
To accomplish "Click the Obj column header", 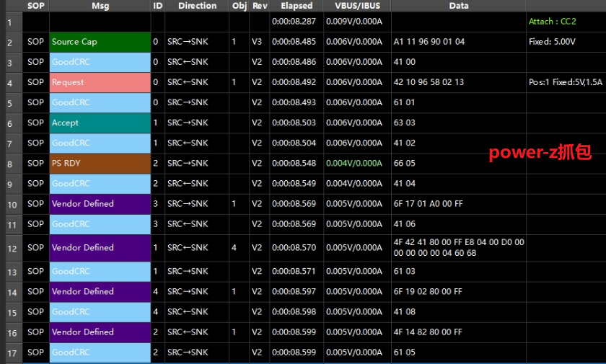I will (240, 6).
